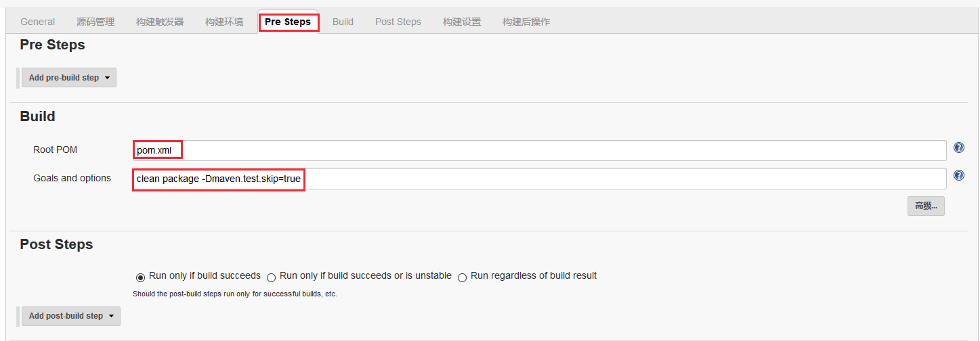The image size is (980, 341).
Task: Click help icon beside Goals and options
Action: coord(958,176)
